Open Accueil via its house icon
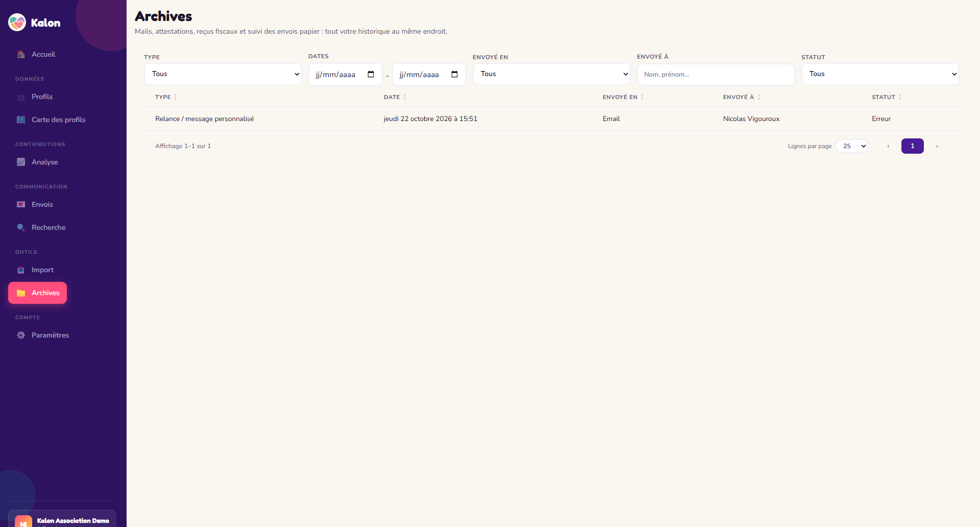The width and height of the screenshot is (980, 527). click(x=21, y=54)
